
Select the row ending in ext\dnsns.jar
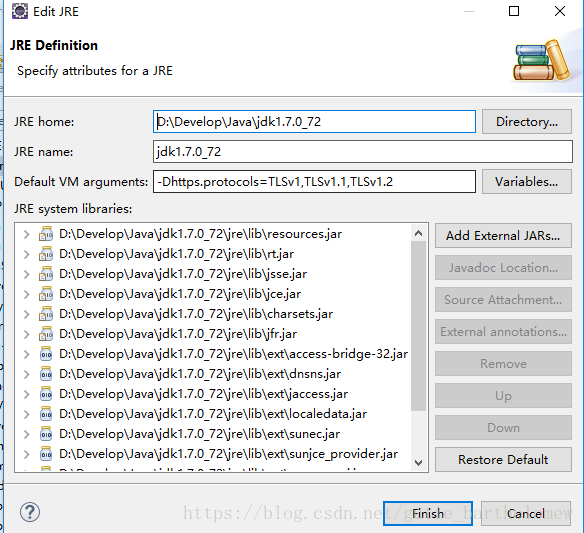(200, 374)
